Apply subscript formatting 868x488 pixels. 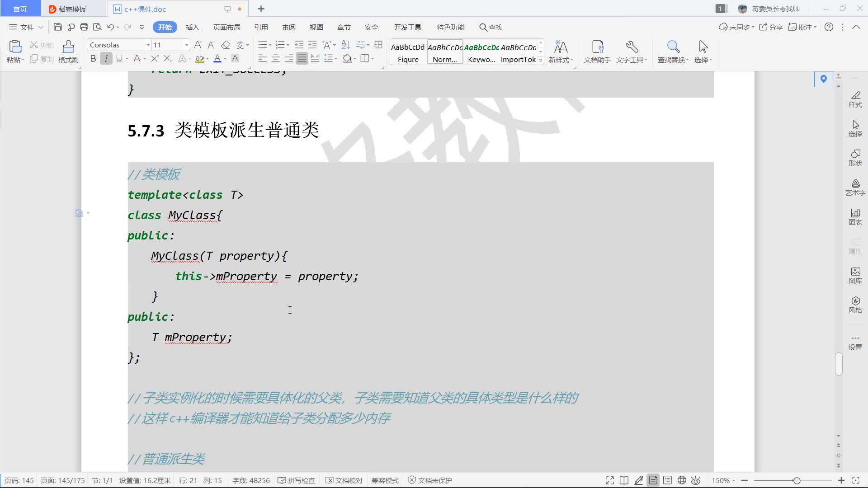(x=168, y=58)
